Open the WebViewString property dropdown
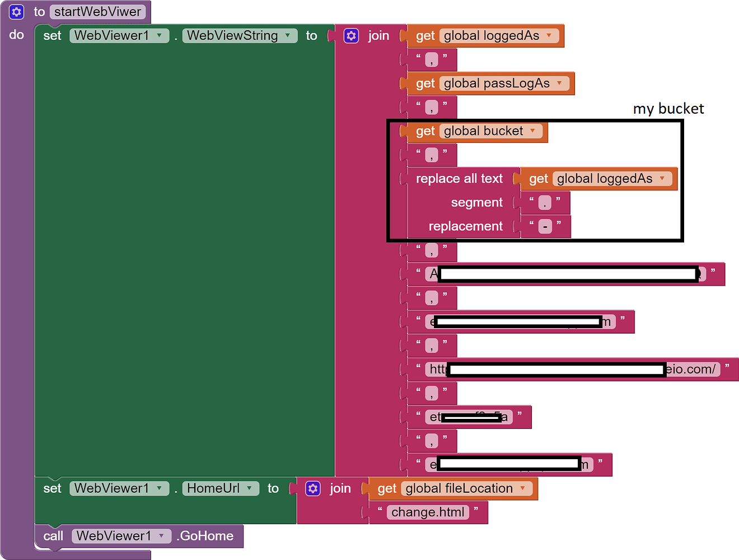The width and height of the screenshot is (739, 560). (x=287, y=35)
